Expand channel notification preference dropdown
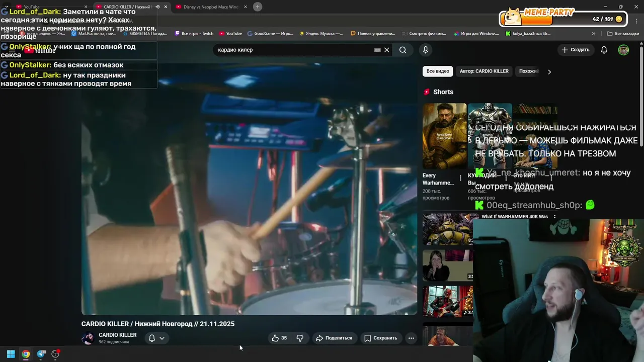 pos(156,338)
